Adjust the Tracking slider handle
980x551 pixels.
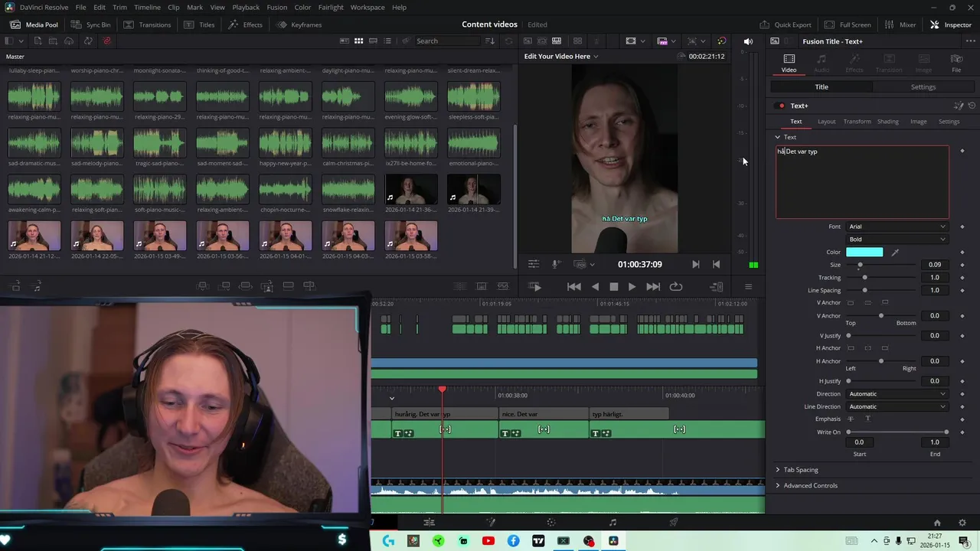[865, 278]
